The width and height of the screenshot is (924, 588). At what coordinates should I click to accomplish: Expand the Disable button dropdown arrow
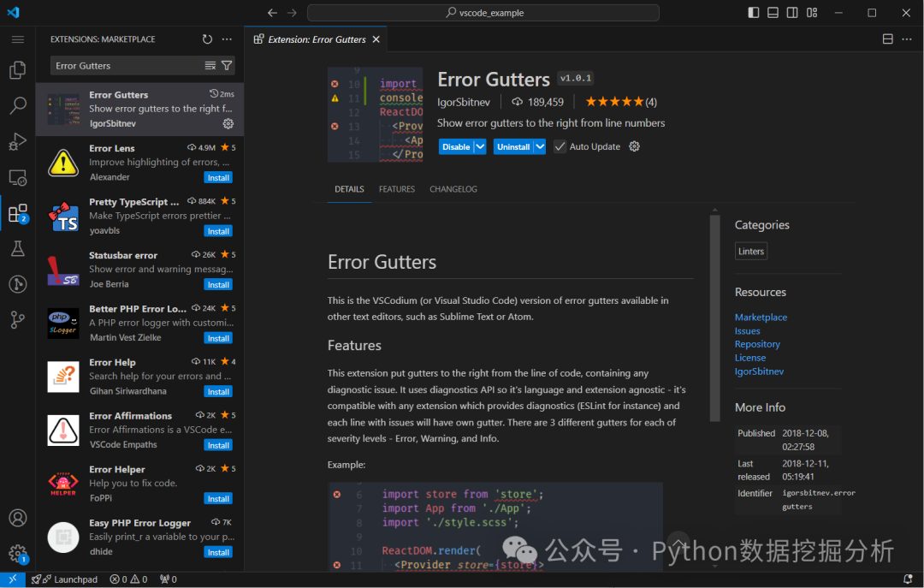[x=480, y=146]
